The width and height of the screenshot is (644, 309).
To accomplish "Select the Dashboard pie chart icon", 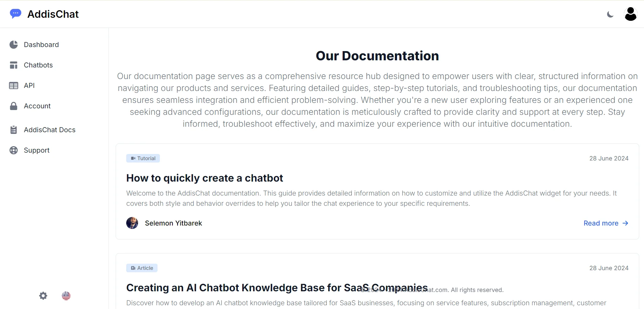I will [x=13, y=45].
